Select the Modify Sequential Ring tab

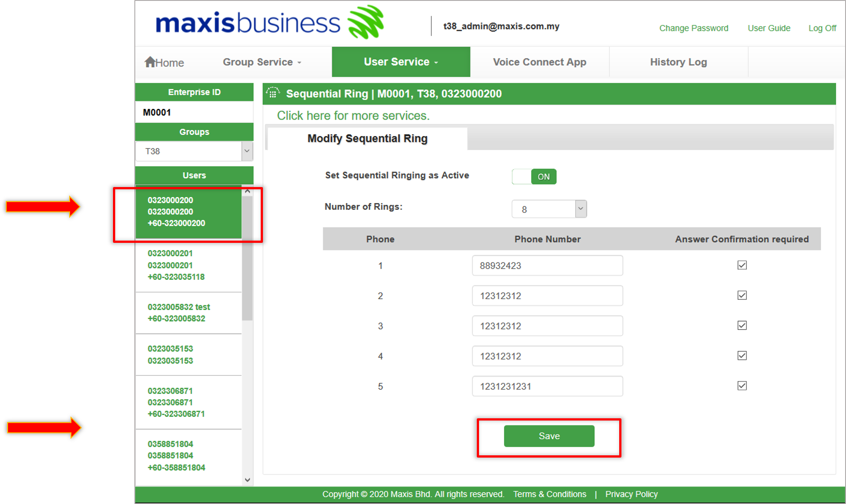pyautogui.click(x=367, y=138)
